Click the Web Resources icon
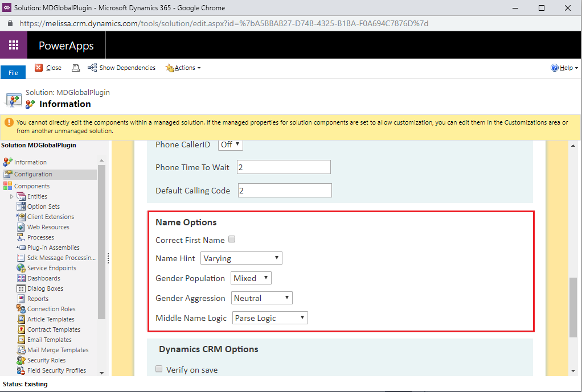The height and width of the screenshot is (392, 582). pyautogui.click(x=21, y=227)
